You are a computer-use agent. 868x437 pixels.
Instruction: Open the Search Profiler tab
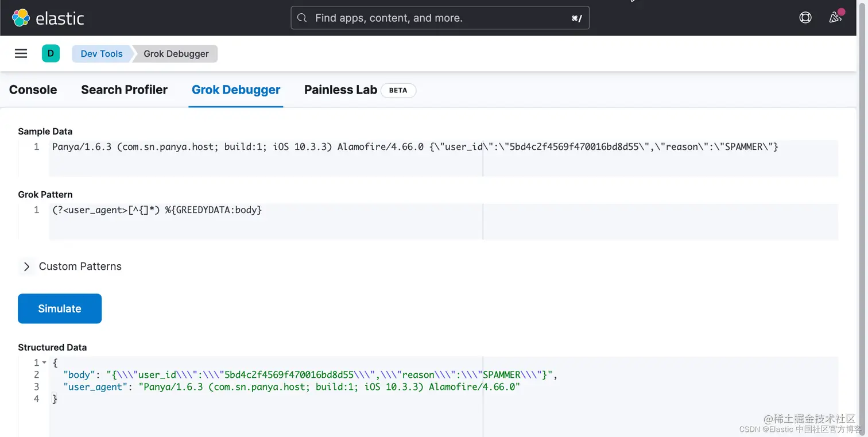[124, 90]
